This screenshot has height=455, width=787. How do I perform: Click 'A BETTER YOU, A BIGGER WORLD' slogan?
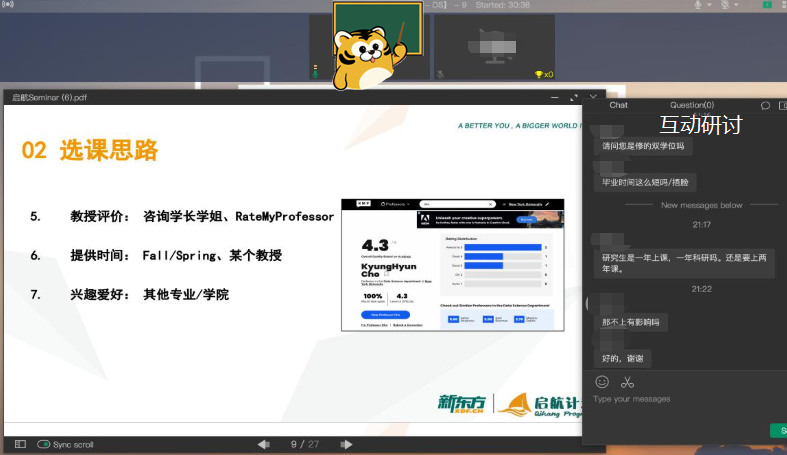click(x=518, y=126)
